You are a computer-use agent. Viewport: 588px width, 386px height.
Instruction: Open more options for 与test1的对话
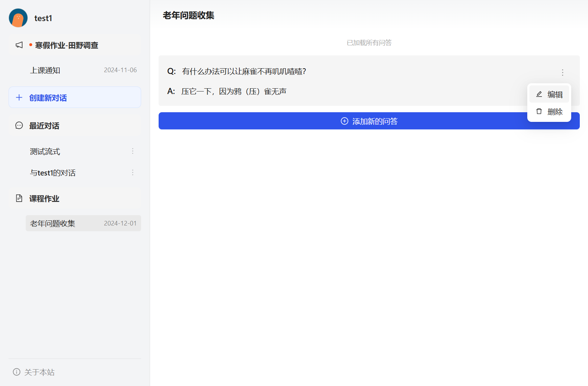pyautogui.click(x=133, y=173)
